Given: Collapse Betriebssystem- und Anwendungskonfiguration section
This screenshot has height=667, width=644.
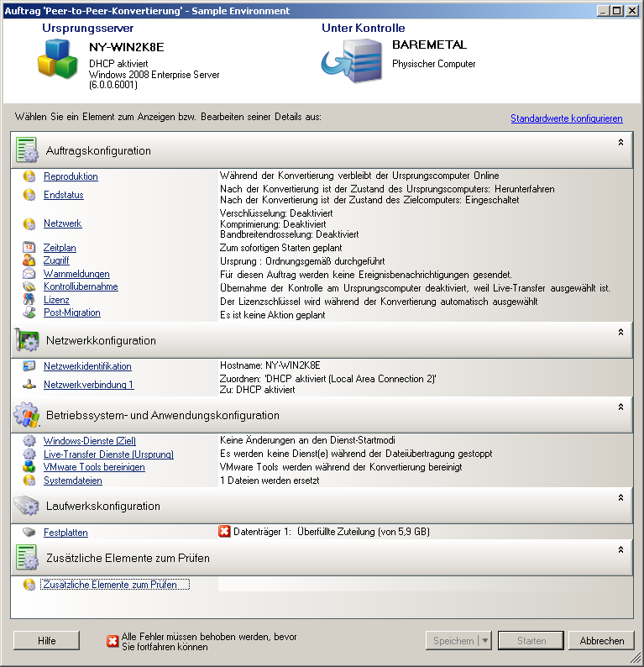Looking at the screenshot, I should click(620, 407).
